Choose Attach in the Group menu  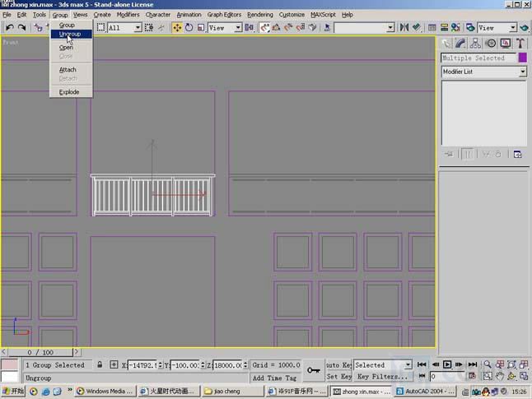point(72,69)
